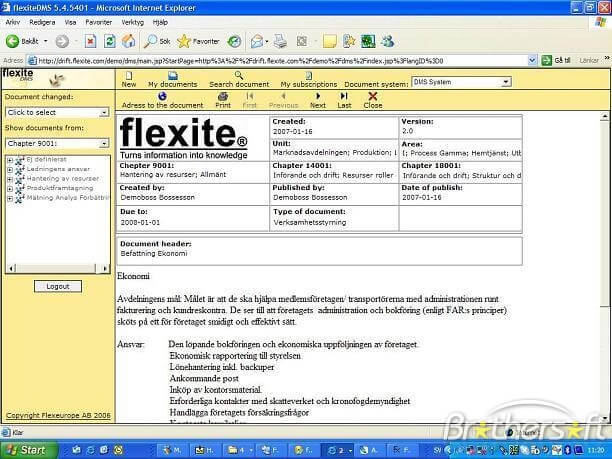
Task: Click Copyright Flexeurope AB 2006 link
Action: (58, 415)
